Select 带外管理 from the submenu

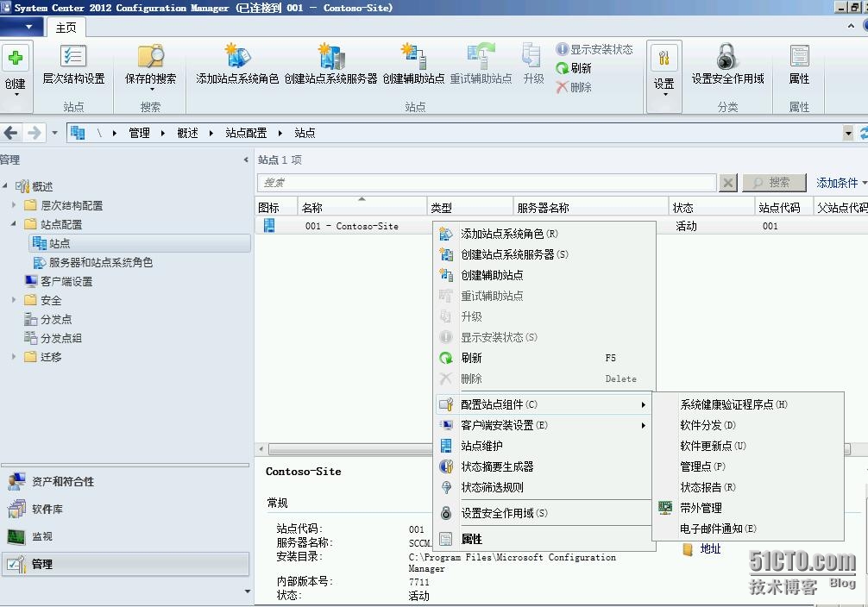(748, 508)
